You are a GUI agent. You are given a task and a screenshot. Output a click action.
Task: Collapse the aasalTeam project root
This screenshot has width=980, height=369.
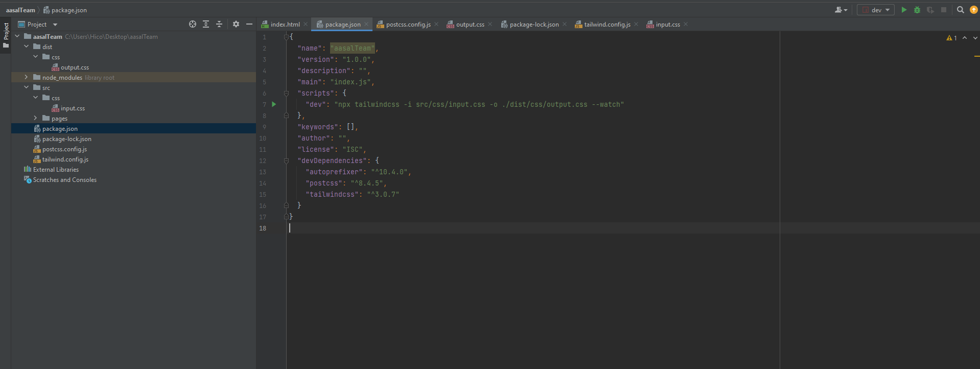[x=17, y=36]
